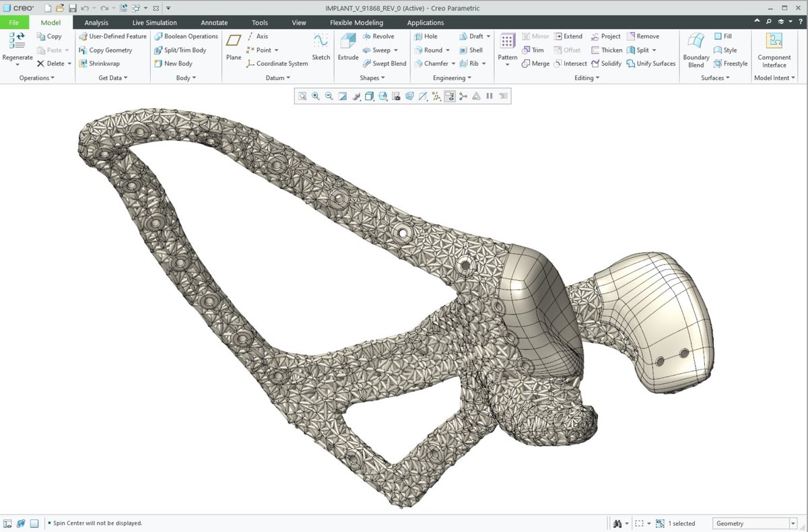Create a datum Plane
Viewport: 808px width, 532px height.
[x=234, y=46]
